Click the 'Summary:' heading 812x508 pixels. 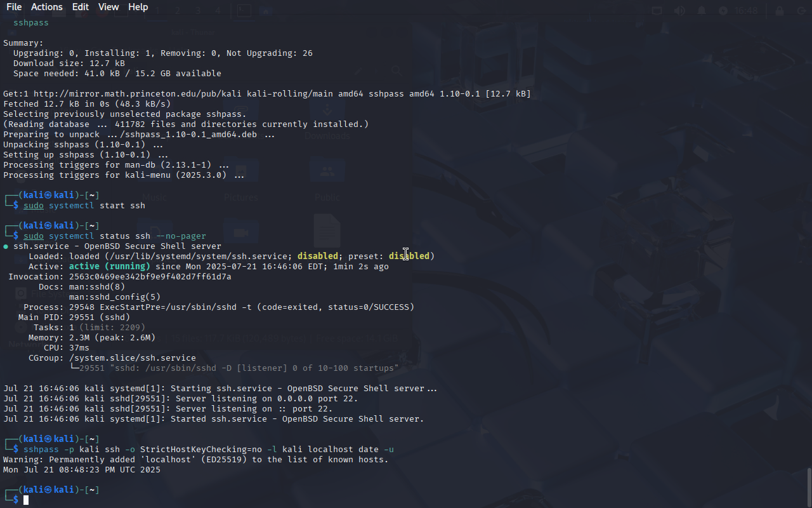[23, 43]
